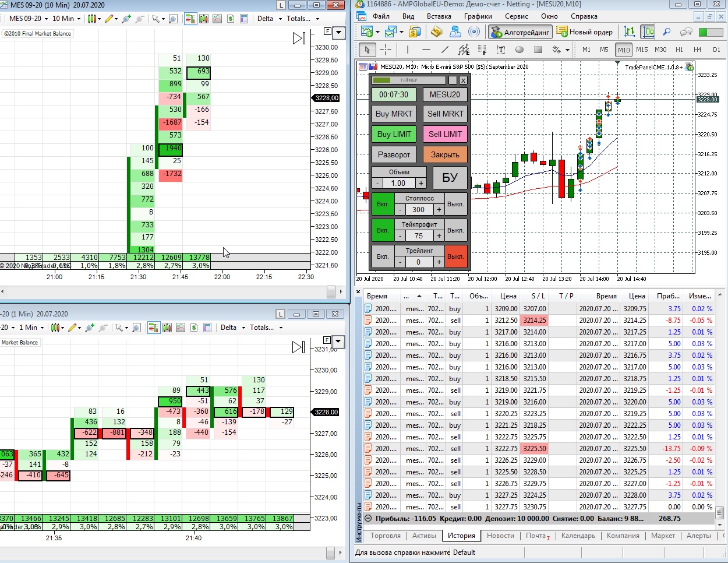
Task: Open the 10 Min interval dropdown
Action: (66, 19)
